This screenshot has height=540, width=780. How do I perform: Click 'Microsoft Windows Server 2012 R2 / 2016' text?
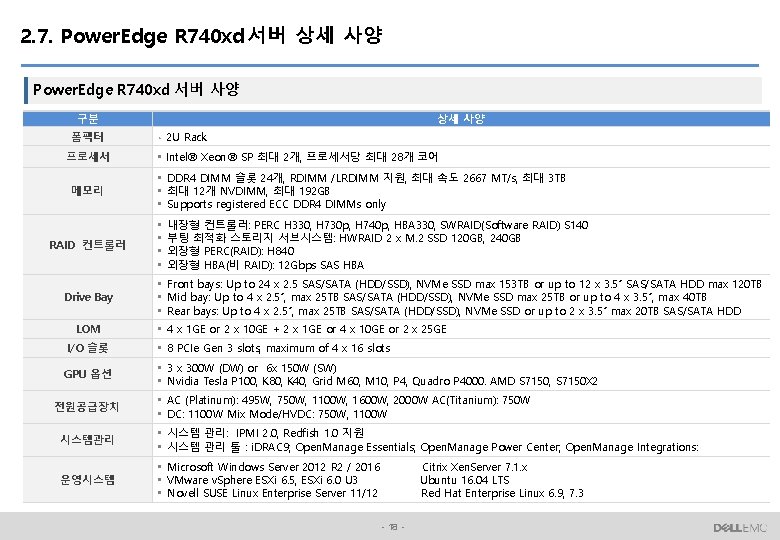[274, 467]
